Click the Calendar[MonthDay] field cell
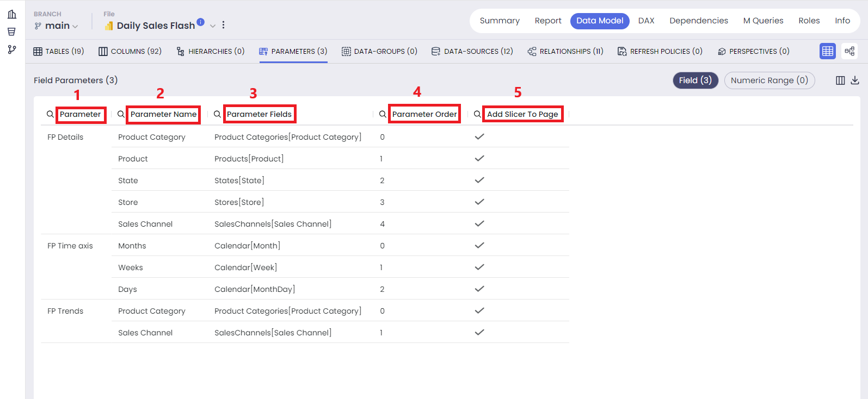 click(x=255, y=289)
